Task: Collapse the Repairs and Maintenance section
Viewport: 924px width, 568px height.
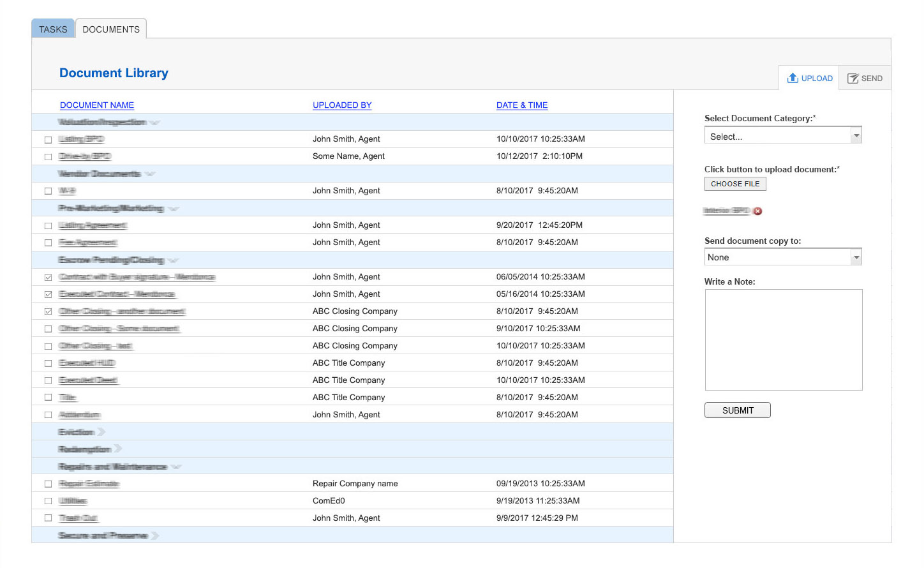Action: [x=176, y=467]
